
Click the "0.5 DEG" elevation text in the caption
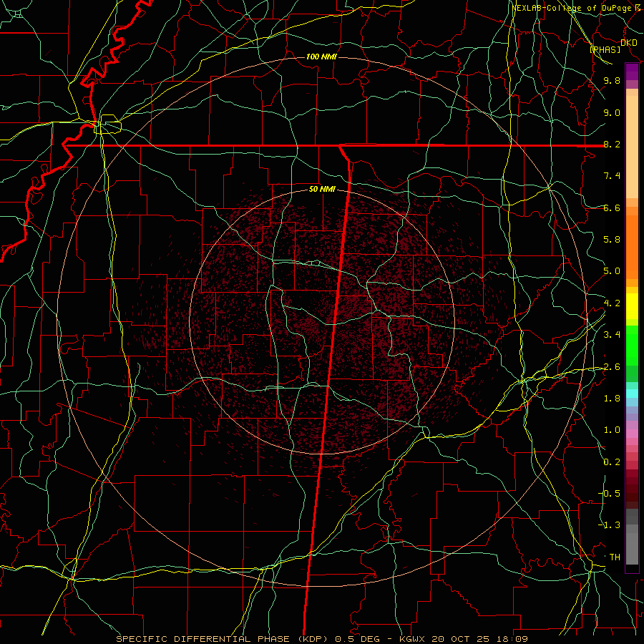pyautogui.click(x=358, y=639)
